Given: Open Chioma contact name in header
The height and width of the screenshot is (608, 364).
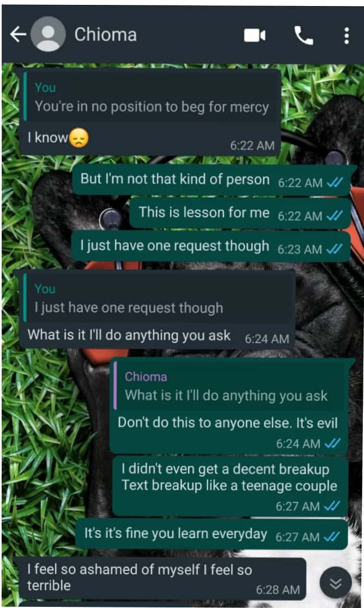Looking at the screenshot, I should pyautogui.click(x=105, y=34).
